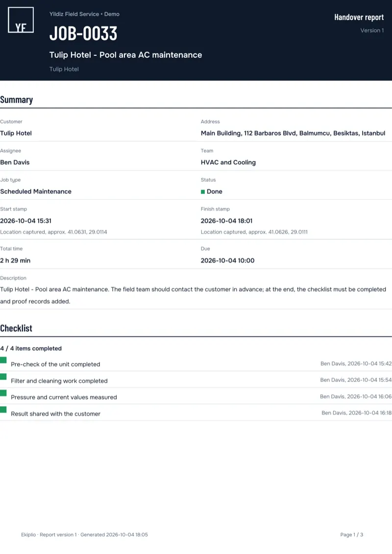392x554 pixels.
Task: Click the timestamp 'Ben Davis, 2026-10-04 16:06'
Action: pyautogui.click(x=356, y=396)
